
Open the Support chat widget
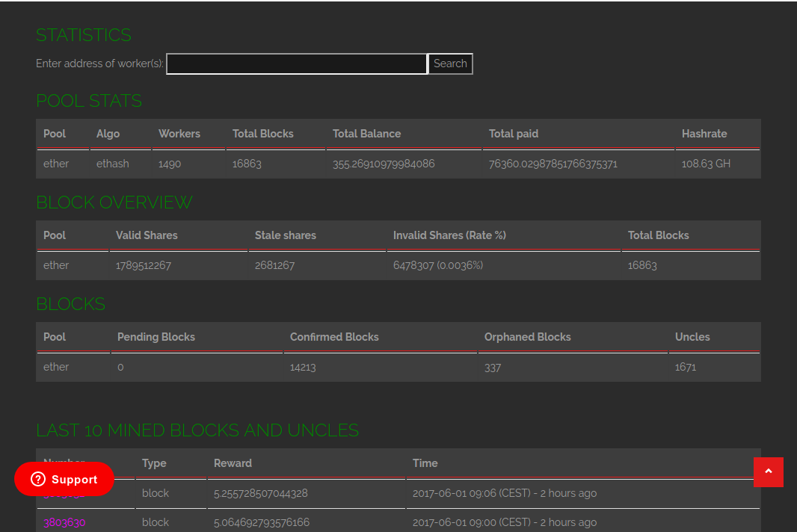click(64, 479)
